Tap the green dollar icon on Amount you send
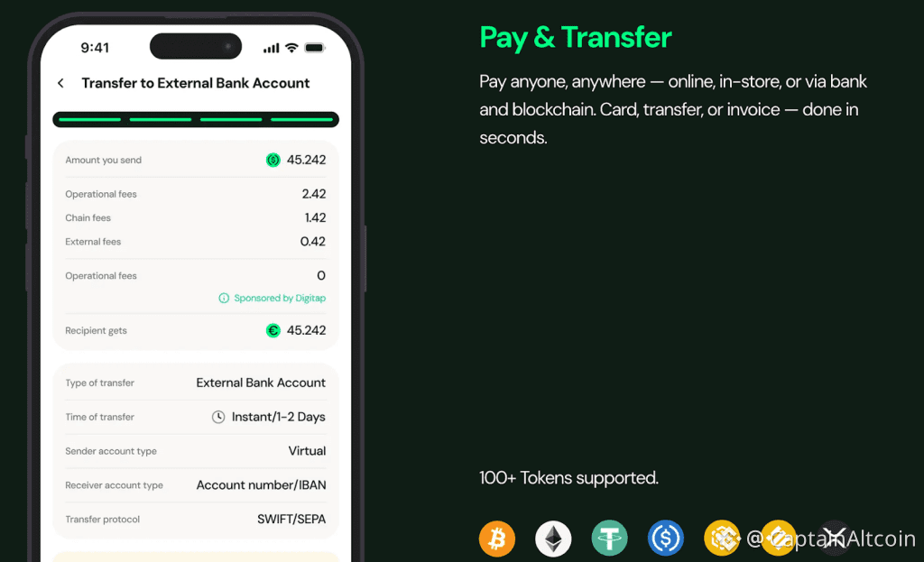This screenshot has width=924, height=562. [x=273, y=160]
